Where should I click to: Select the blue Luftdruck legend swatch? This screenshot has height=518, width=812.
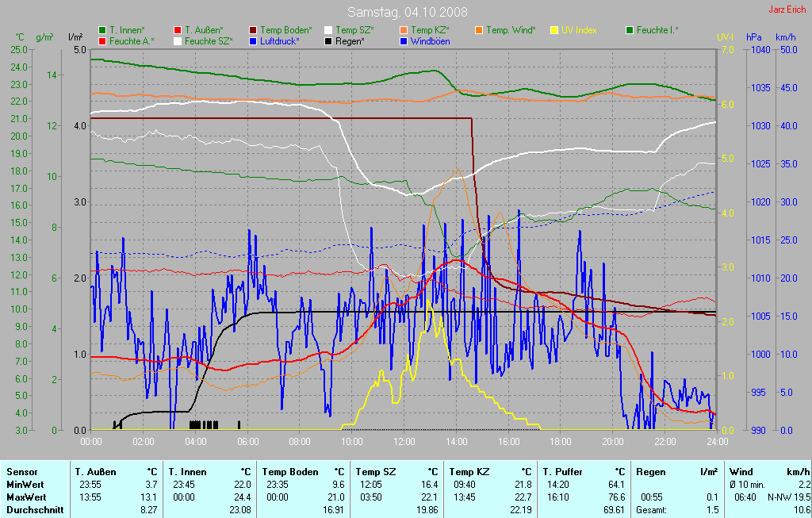253,40
